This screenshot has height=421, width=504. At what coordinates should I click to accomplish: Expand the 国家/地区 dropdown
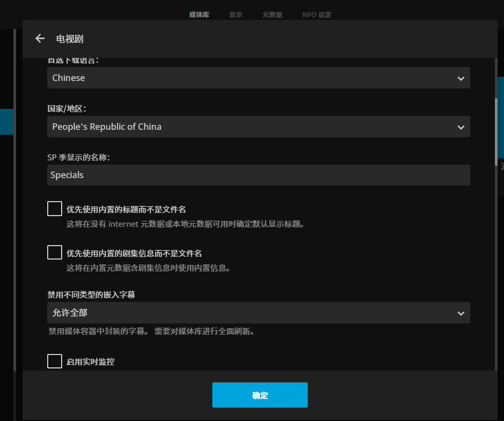(252, 127)
